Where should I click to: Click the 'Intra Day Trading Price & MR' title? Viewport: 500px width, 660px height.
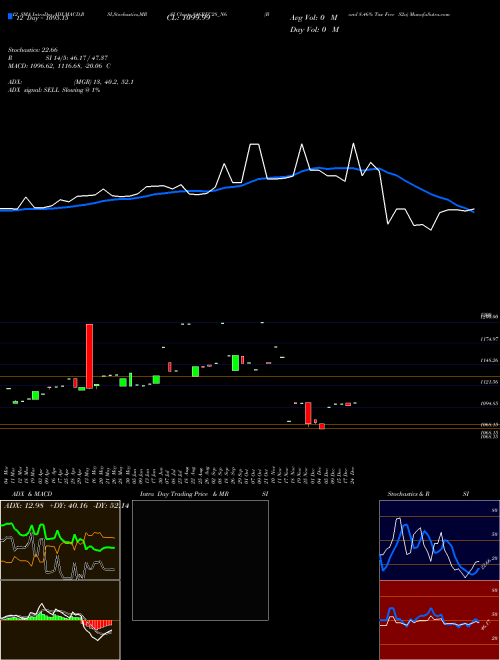185,494
